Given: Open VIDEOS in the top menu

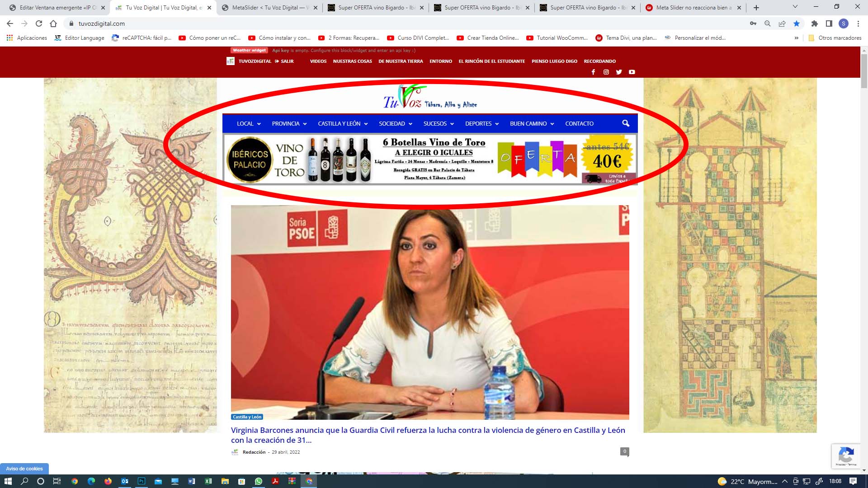Looking at the screenshot, I should tap(318, 61).
